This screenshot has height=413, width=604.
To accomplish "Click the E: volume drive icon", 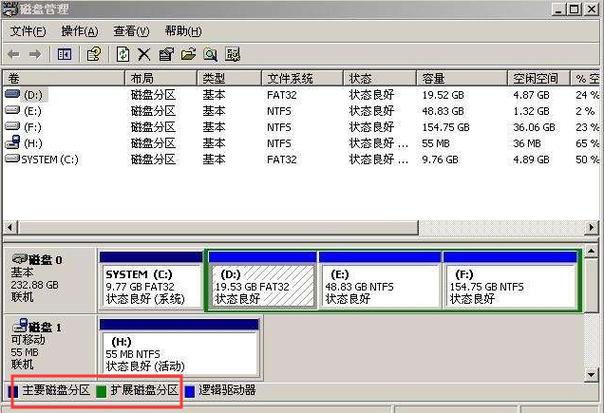I will coord(12,111).
